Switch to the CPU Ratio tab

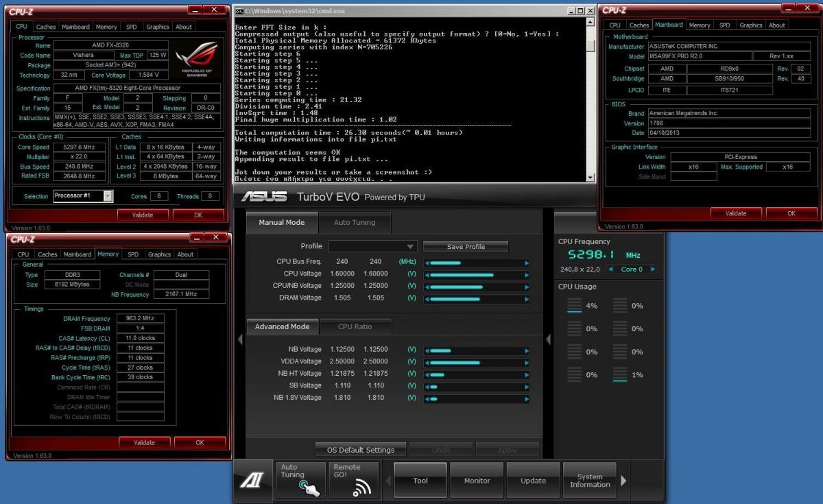click(355, 326)
